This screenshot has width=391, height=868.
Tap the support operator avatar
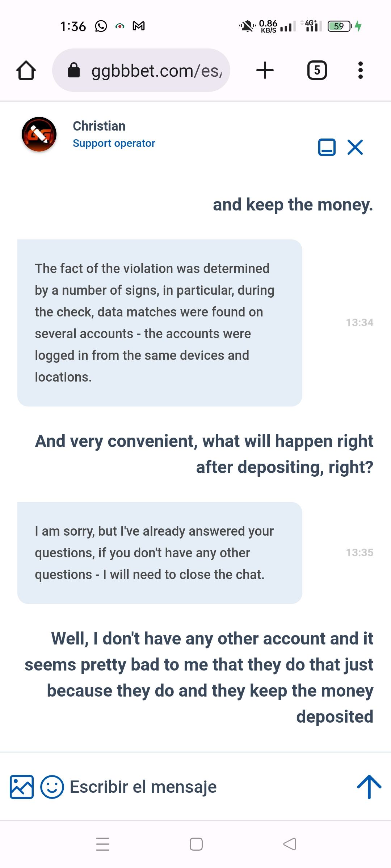pyautogui.click(x=39, y=134)
